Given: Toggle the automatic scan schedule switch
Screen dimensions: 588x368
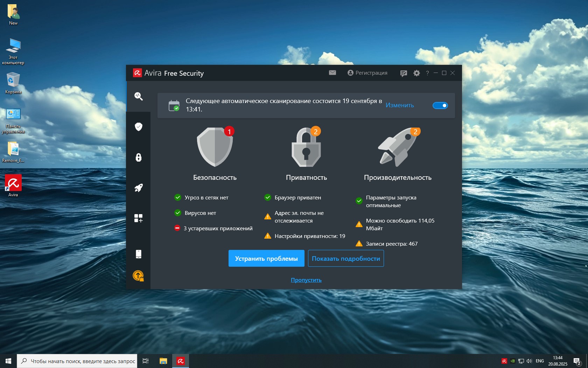Looking at the screenshot, I should pos(440,105).
